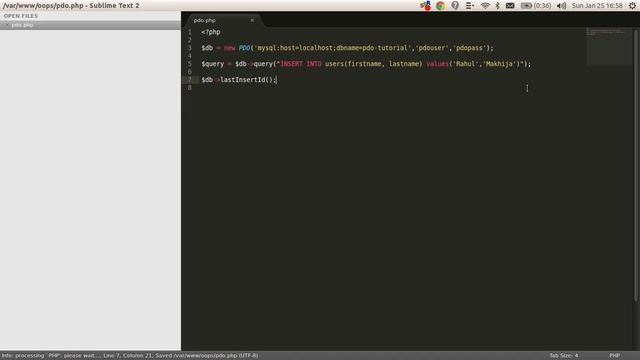The image size is (640, 360).
Task: Click the editor vertical scrollbar
Action: pos(636,165)
